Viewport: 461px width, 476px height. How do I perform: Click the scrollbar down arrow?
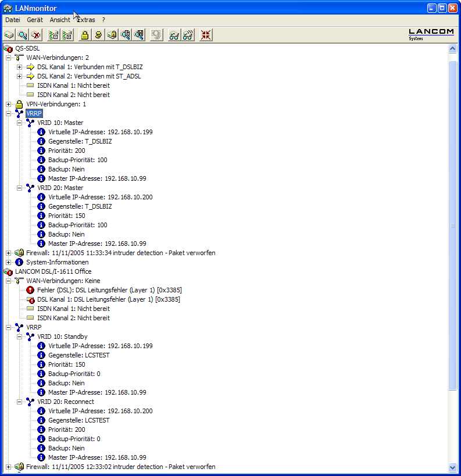pyautogui.click(x=453, y=467)
